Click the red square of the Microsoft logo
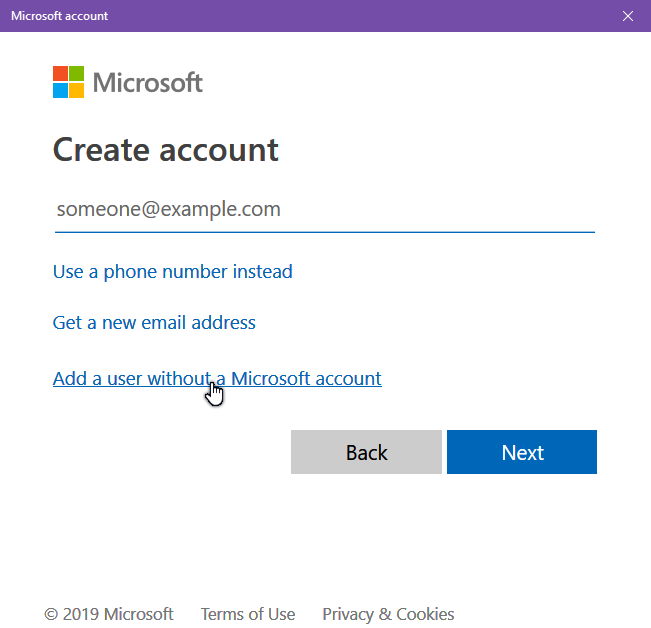Screen dimensions: 651x628 [60, 73]
